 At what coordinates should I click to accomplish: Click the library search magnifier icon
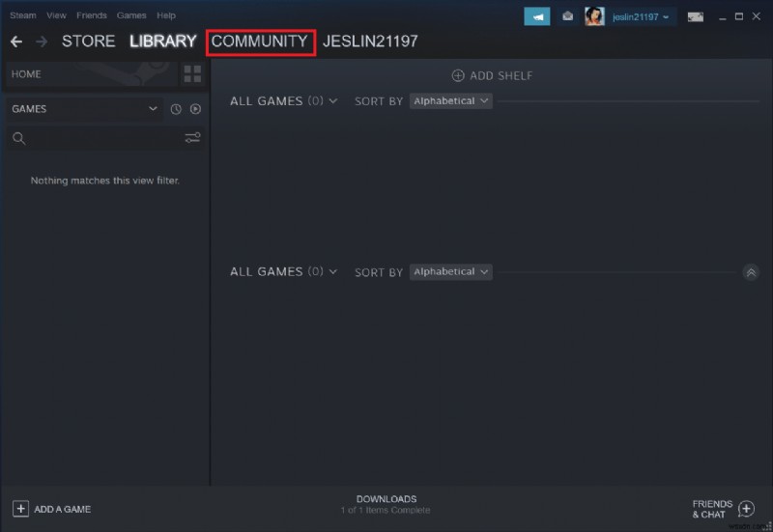click(x=18, y=138)
